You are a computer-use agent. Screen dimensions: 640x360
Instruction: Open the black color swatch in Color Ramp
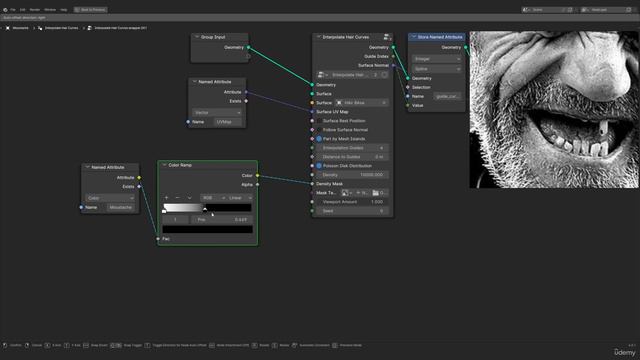(207, 229)
